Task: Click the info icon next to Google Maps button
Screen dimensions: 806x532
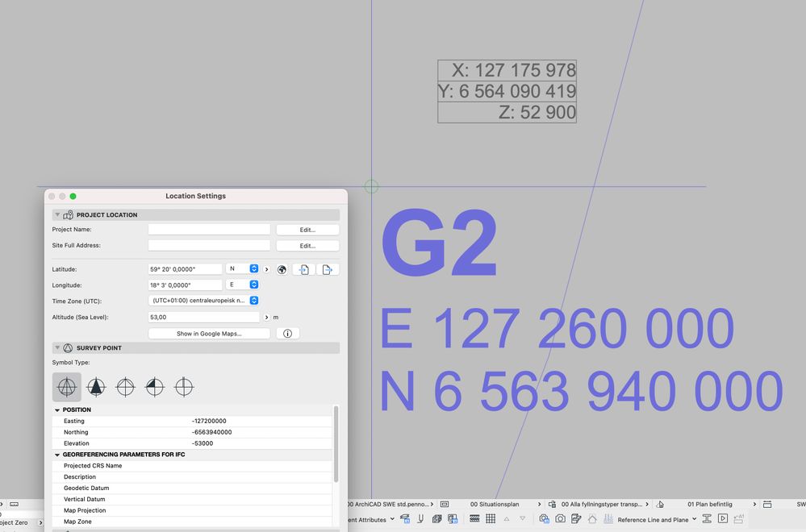Action: [288, 334]
